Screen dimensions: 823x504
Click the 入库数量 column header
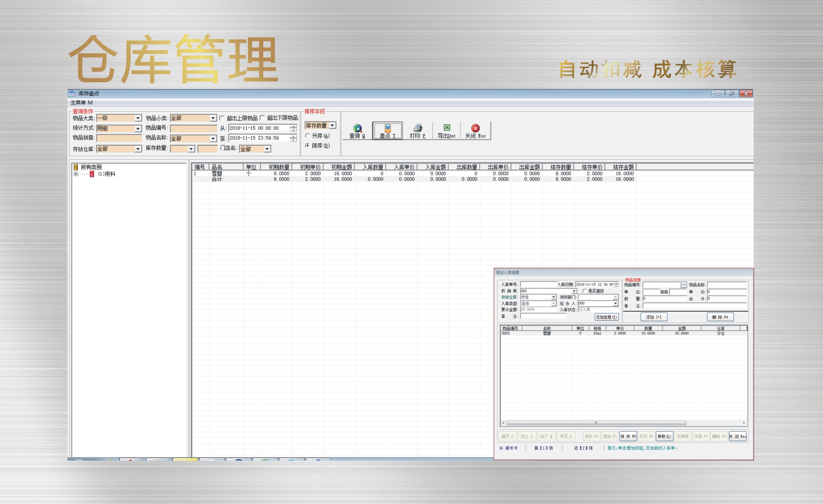coord(370,167)
